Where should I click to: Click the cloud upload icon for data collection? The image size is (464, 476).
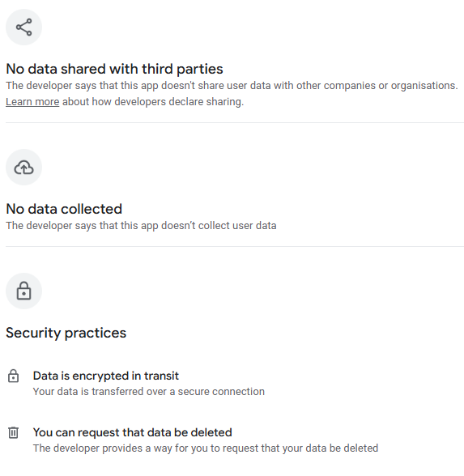coord(23,168)
